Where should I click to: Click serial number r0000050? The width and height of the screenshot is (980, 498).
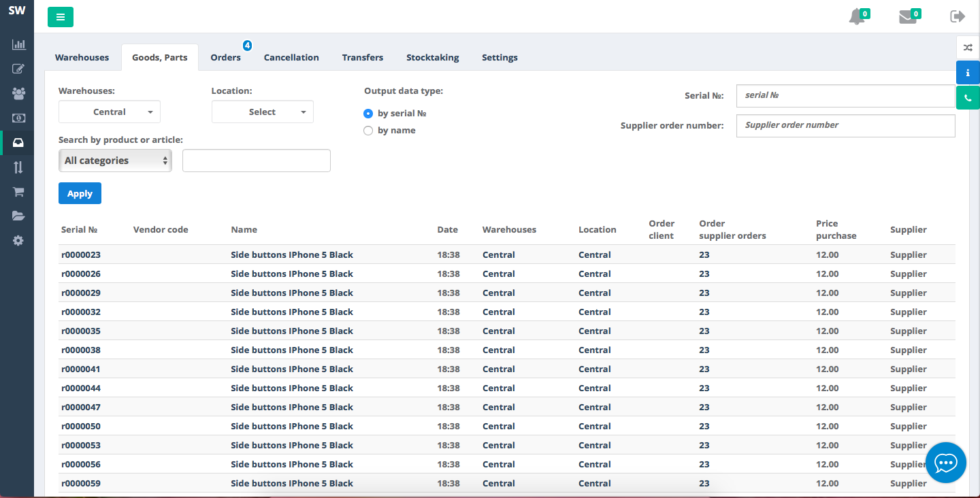click(x=81, y=427)
